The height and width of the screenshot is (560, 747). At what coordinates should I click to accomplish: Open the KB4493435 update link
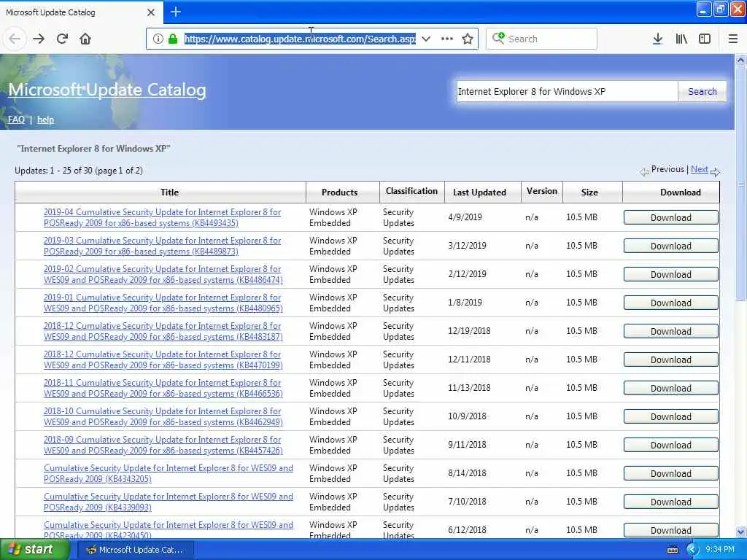162,217
